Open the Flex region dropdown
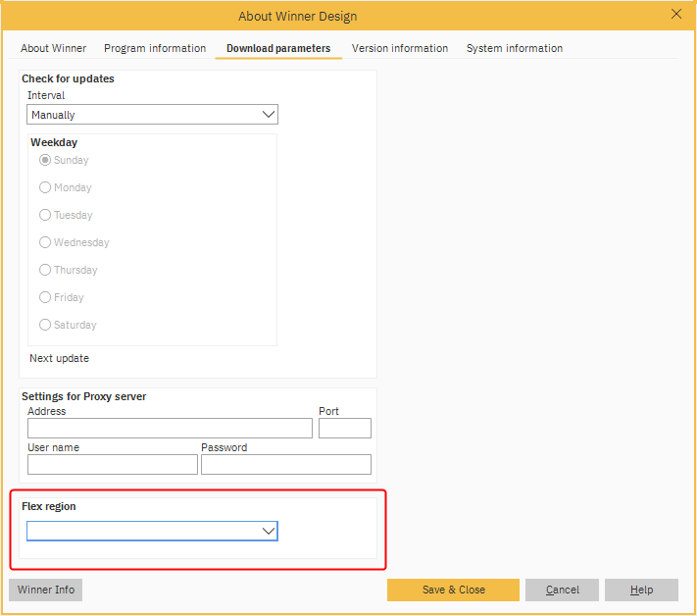Image resolution: width=697 pixels, height=616 pixels. pos(152,531)
